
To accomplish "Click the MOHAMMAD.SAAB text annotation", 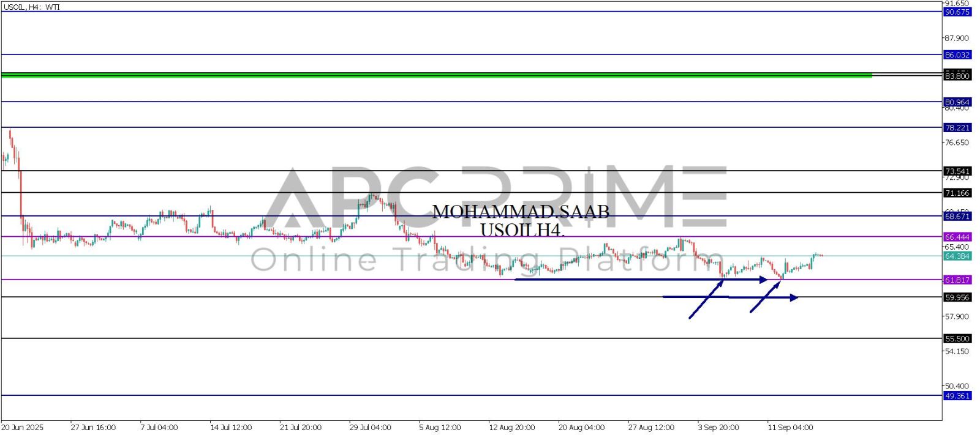I will pos(521,212).
